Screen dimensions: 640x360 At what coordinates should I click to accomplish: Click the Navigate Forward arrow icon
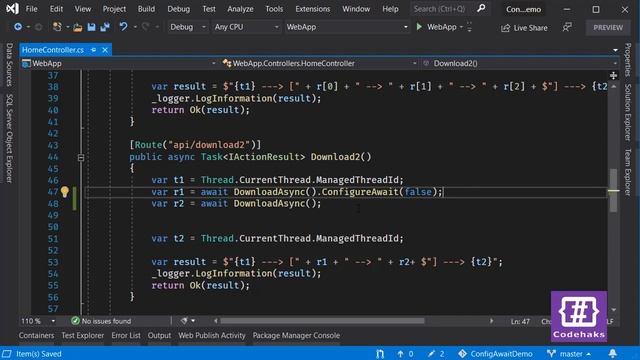click(x=38, y=27)
